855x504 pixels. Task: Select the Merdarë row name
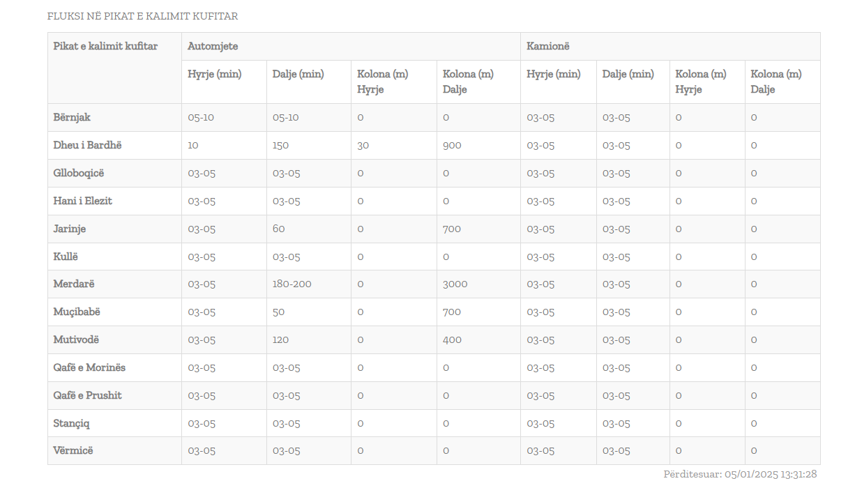(74, 284)
